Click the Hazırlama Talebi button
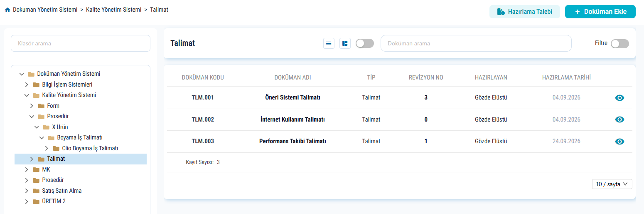This screenshot has width=644, height=214. coord(525,12)
